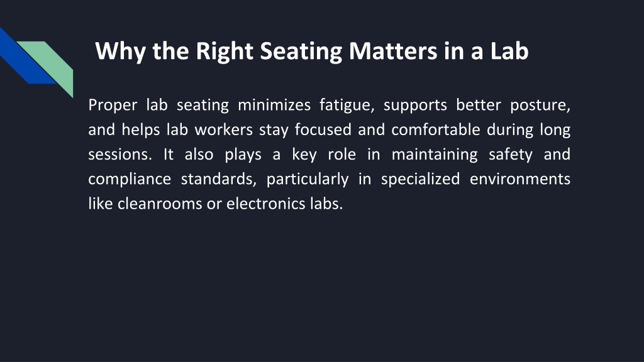
Task: Click the word "specialized" in the paragraph
Action: pyautogui.click(x=420, y=180)
